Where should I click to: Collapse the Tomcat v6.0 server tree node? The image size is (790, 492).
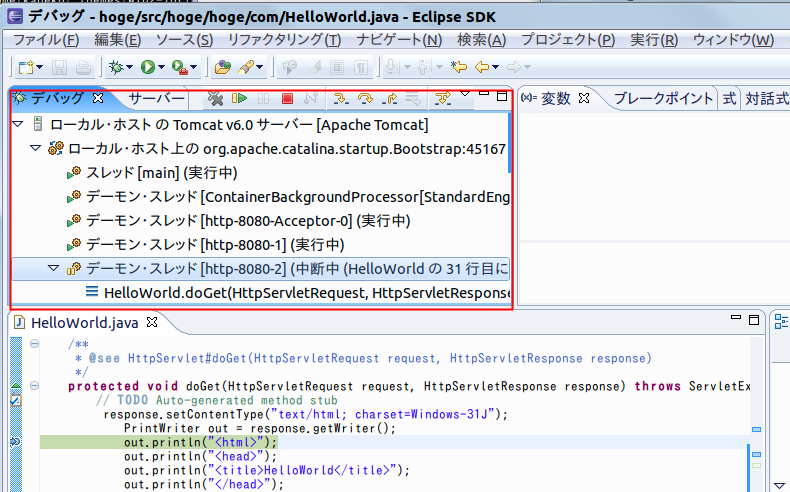click(x=18, y=124)
